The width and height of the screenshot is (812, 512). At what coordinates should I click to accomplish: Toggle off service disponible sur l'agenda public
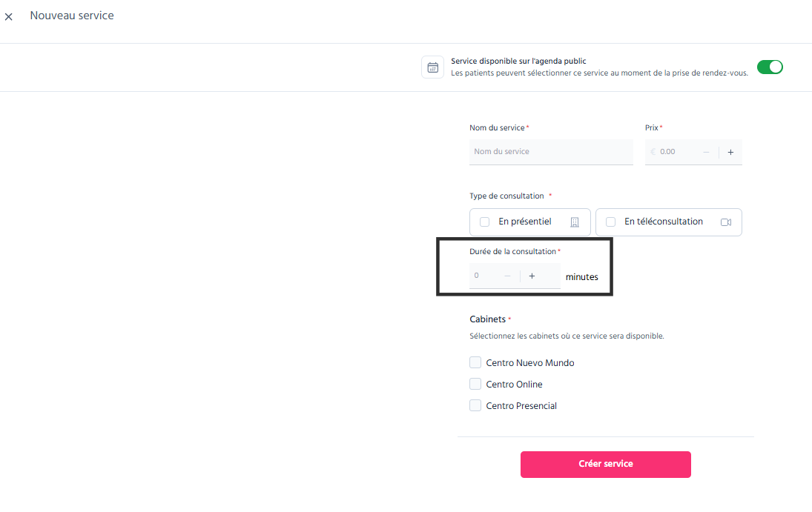[770, 67]
